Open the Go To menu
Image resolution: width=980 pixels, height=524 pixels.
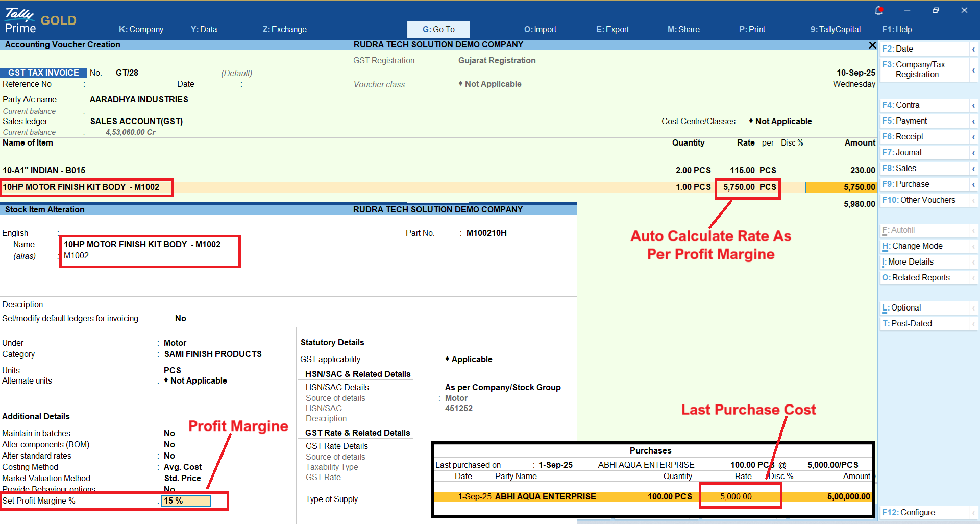tap(438, 30)
